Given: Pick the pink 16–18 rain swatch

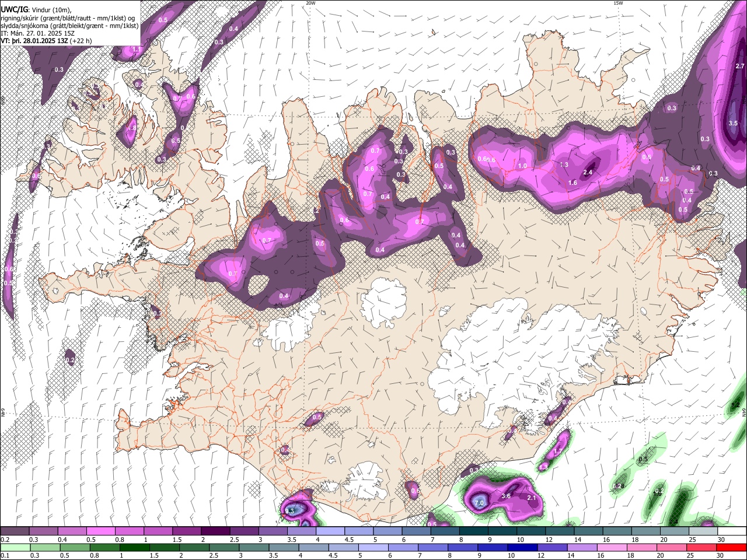Looking at the screenshot, I should [612, 547].
